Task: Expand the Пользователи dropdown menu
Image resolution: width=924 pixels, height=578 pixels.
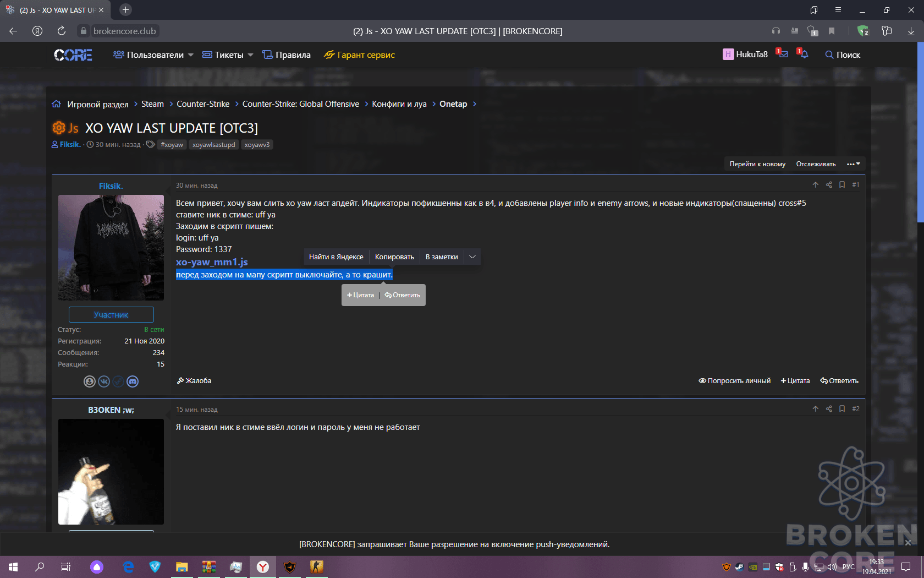Action: click(153, 54)
